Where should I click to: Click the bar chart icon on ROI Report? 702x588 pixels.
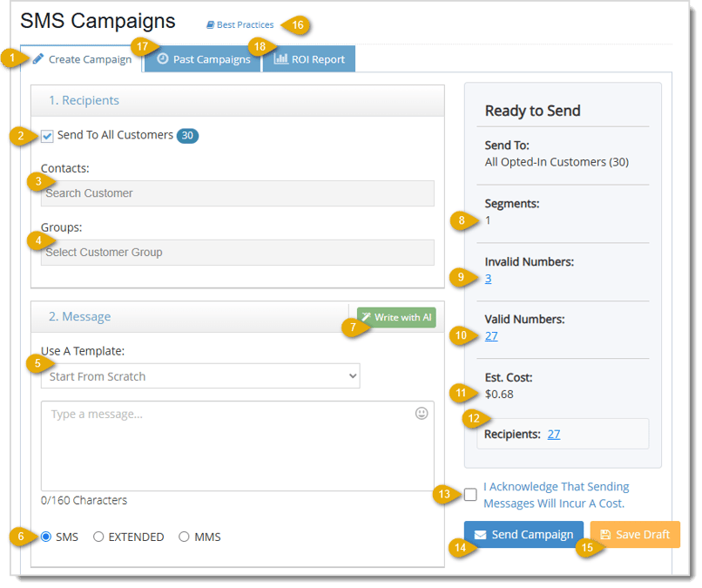pyautogui.click(x=280, y=58)
